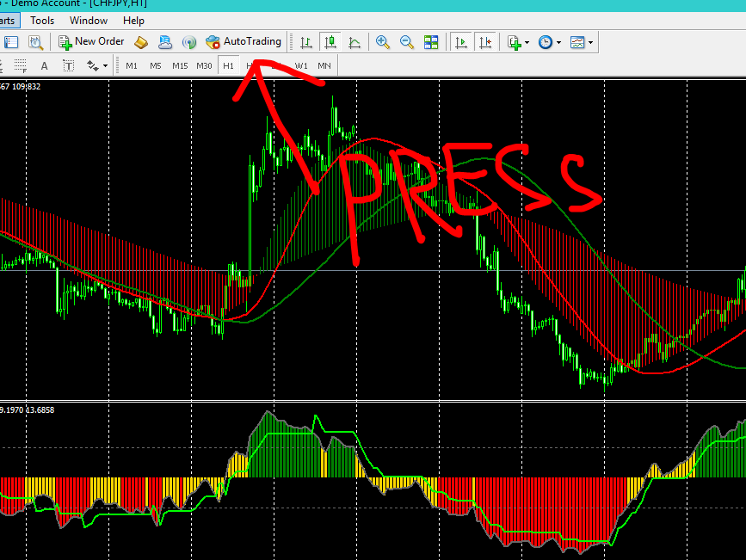Switch to line chart mode
Image resolution: width=746 pixels, height=560 pixels.
click(355, 42)
